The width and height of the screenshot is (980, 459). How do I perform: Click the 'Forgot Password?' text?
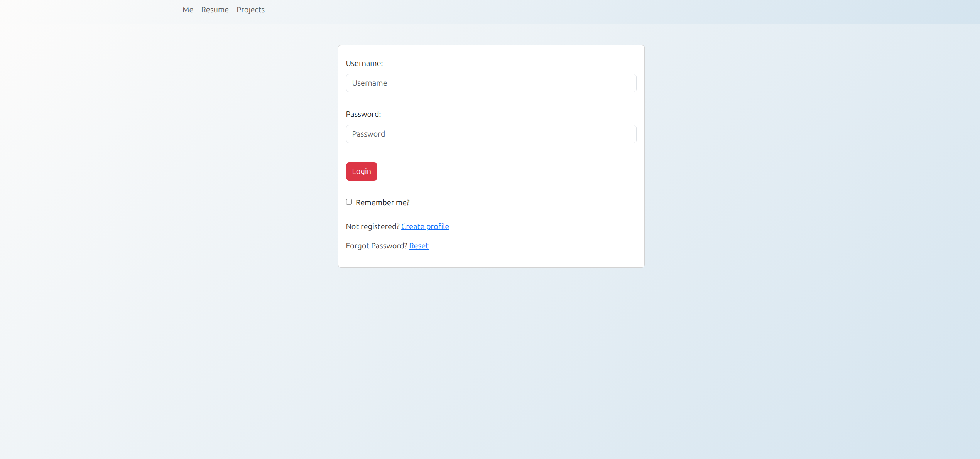click(376, 246)
